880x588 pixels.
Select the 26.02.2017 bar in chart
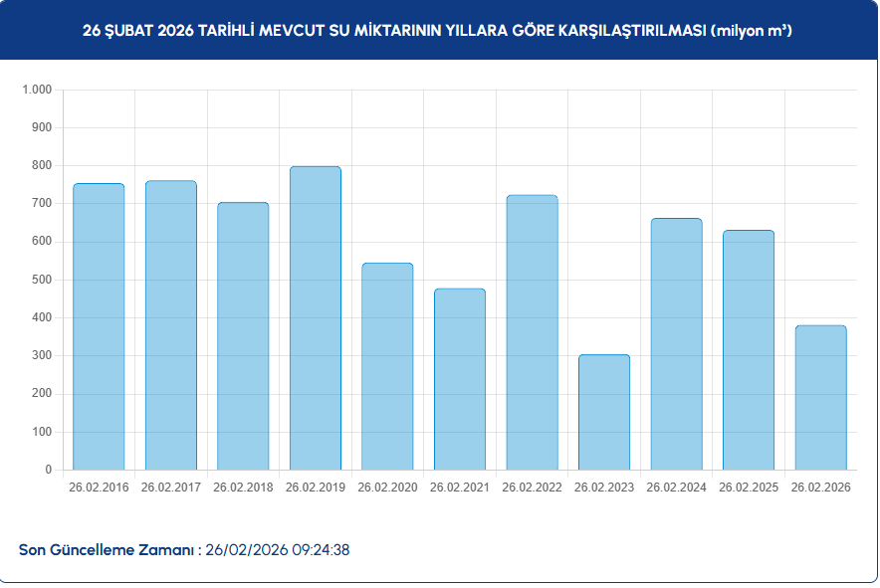pyautogui.click(x=171, y=325)
